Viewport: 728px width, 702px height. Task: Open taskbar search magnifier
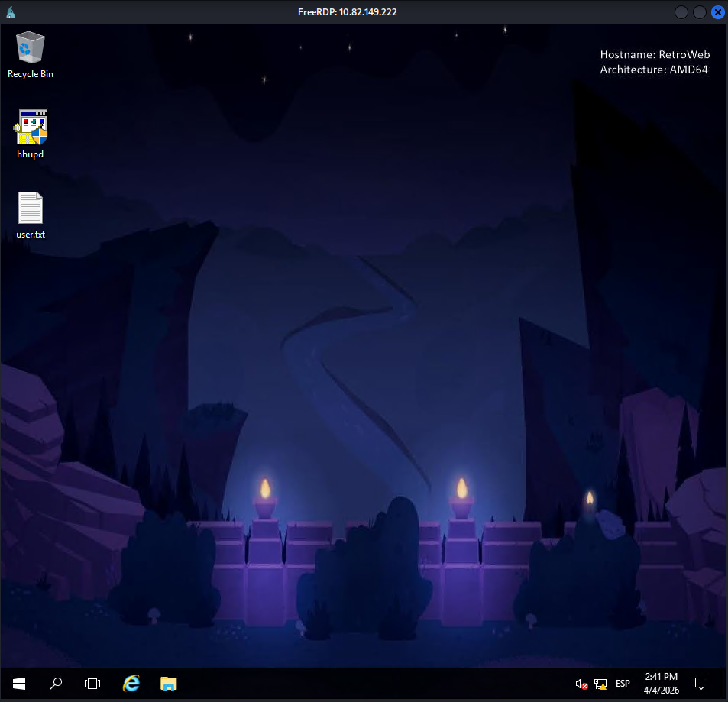55,683
